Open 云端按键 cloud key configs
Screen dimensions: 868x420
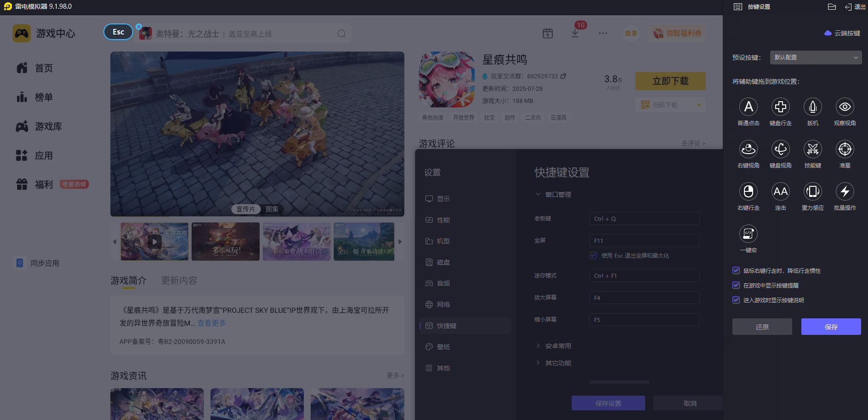point(842,33)
